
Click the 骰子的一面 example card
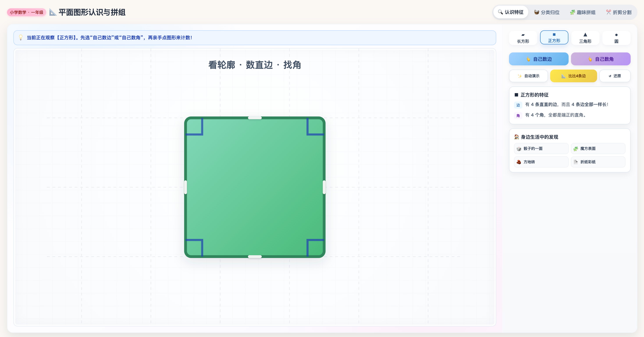pos(541,149)
